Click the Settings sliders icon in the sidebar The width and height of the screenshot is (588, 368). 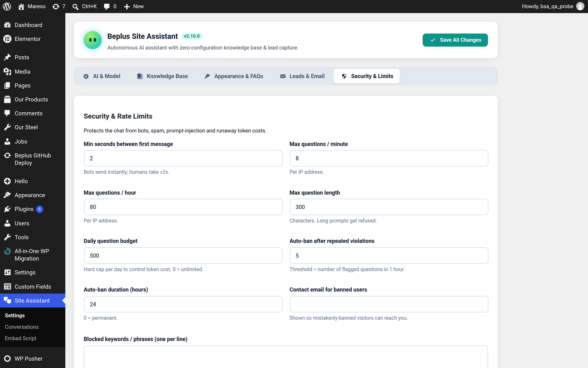click(x=7, y=272)
